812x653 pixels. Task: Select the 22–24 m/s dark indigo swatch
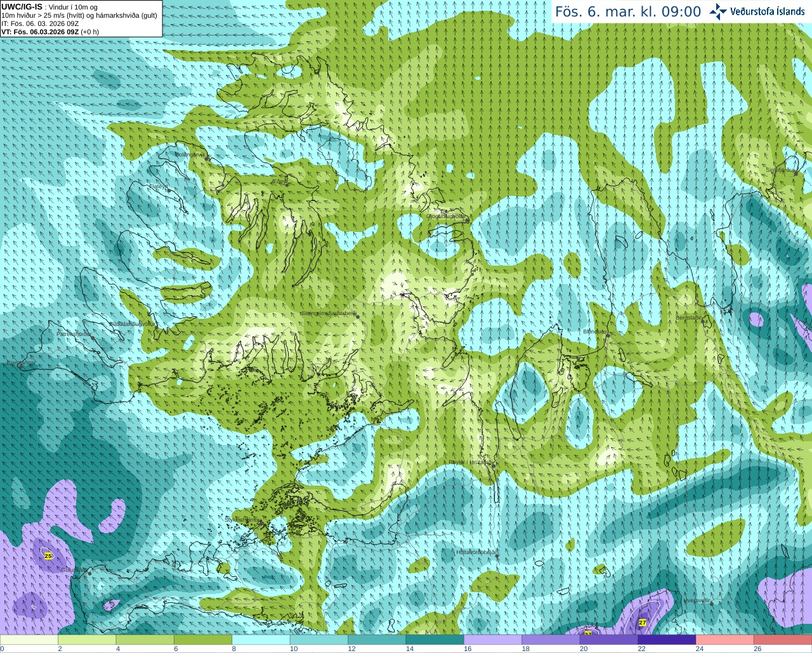[x=667, y=640]
